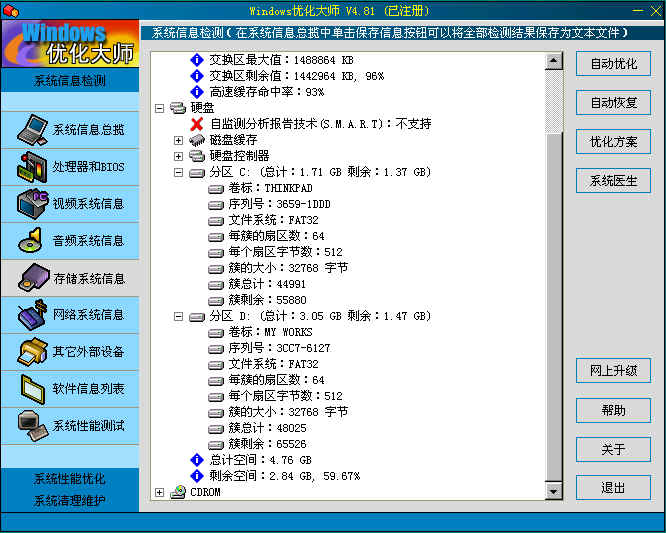Click info icon beside 交换区剩余值
This screenshot has height=533, width=666.
coord(197,76)
